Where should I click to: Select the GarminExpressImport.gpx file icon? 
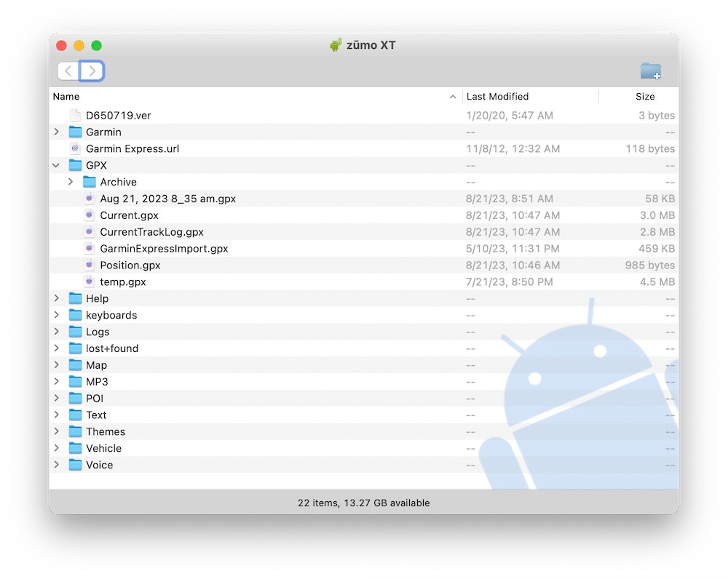click(x=89, y=249)
